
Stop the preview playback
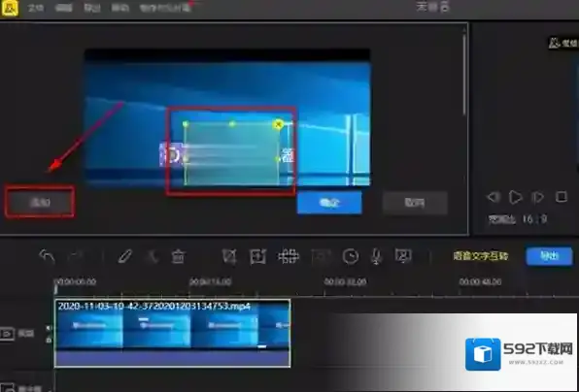click(x=562, y=197)
